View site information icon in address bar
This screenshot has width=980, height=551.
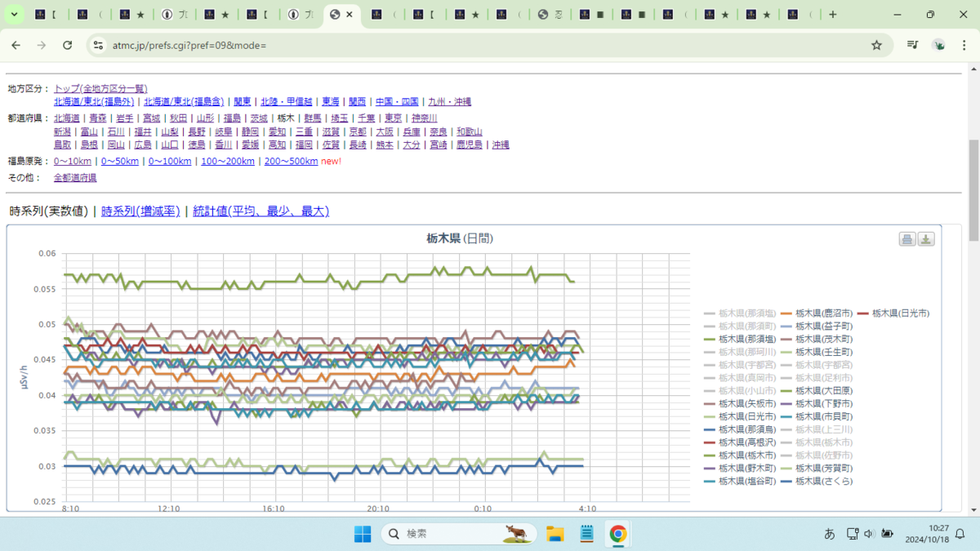tap(98, 45)
